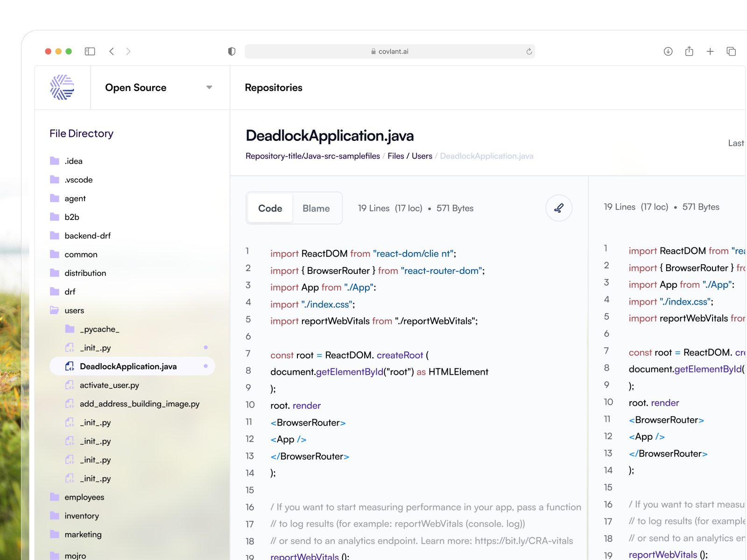Select the Code tab
Viewport: 747px width, 560px height.
[270, 209]
